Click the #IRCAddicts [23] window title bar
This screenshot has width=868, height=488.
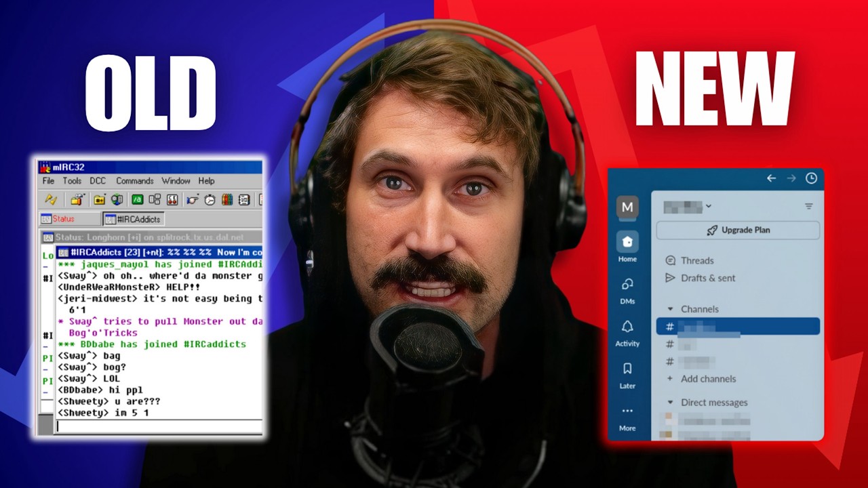tap(159, 252)
